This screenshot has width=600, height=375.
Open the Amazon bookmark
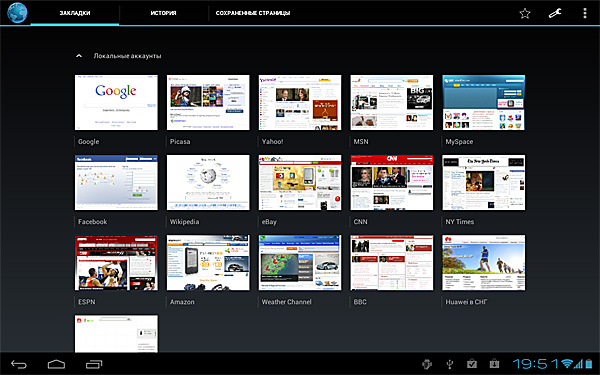[208, 262]
